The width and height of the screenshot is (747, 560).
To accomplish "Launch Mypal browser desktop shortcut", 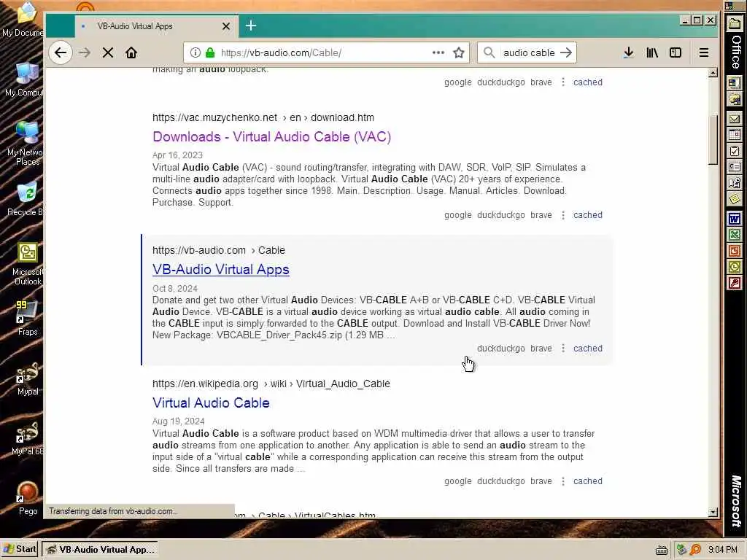I will pyautogui.click(x=28, y=378).
